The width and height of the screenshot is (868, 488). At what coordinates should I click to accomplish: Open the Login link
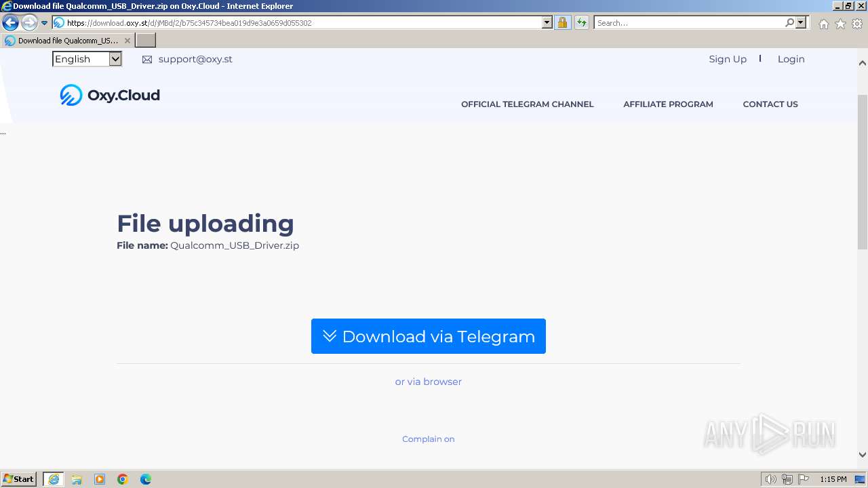(791, 59)
